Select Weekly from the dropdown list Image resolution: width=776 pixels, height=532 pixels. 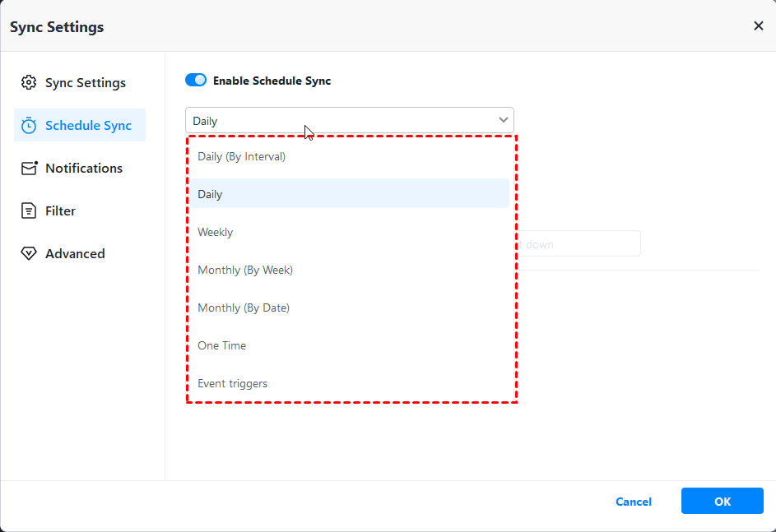(216, 232)
